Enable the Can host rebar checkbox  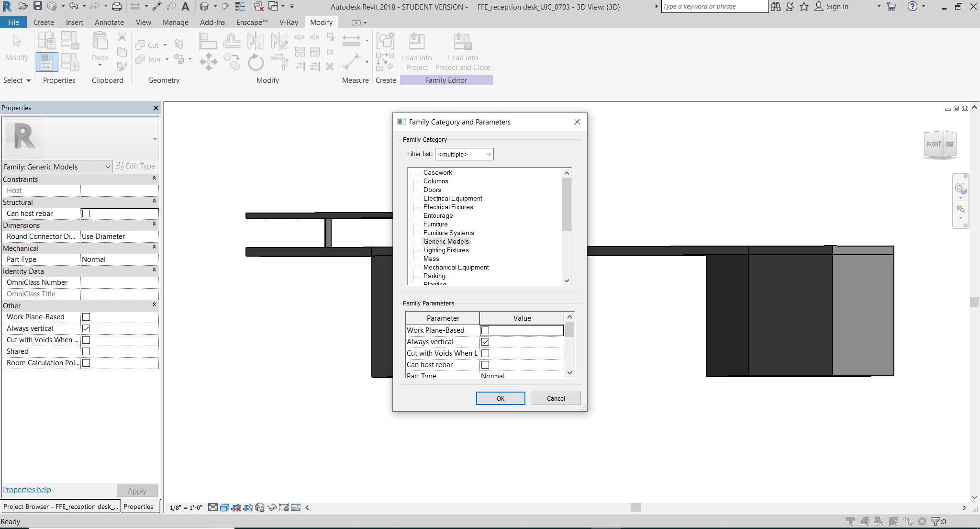(86, 214)
